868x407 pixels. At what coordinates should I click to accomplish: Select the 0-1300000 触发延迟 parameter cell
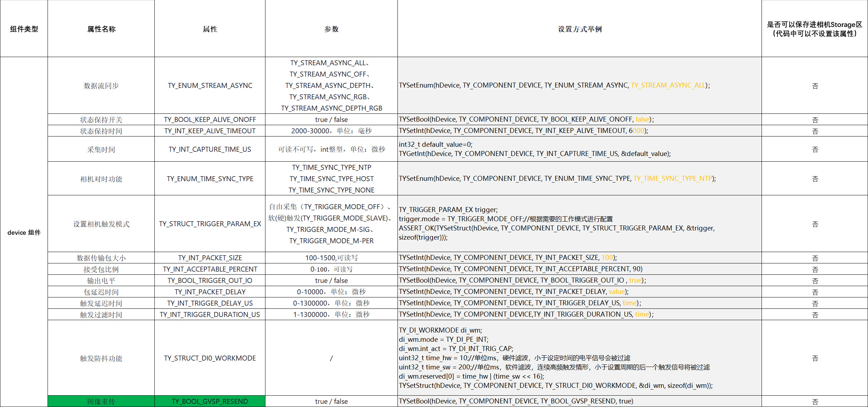pyautogui.click(x=331, y=303)
